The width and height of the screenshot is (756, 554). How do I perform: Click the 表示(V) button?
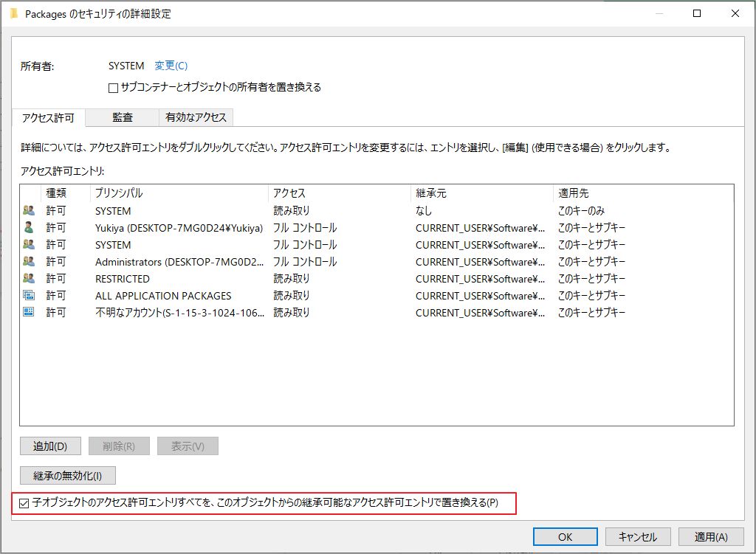pyautogui.click(x=187, y=446)
